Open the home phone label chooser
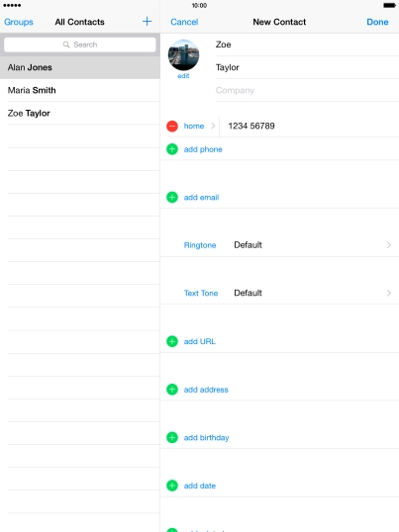 click(199, 126)
